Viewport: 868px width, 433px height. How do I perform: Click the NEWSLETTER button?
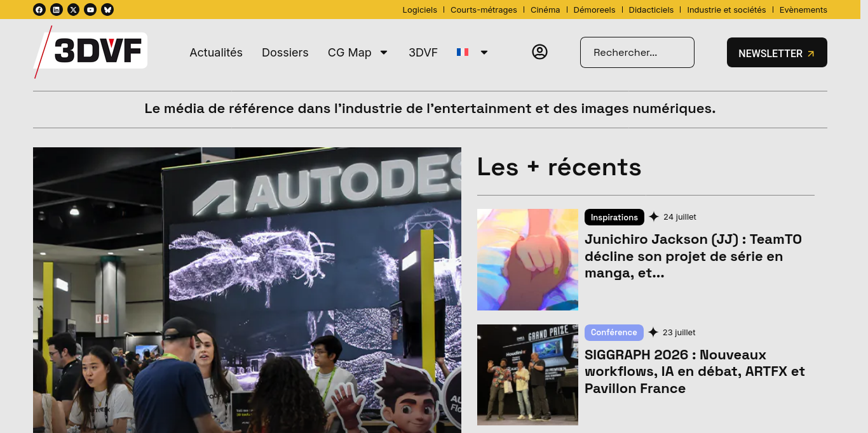tap(777, 53)
